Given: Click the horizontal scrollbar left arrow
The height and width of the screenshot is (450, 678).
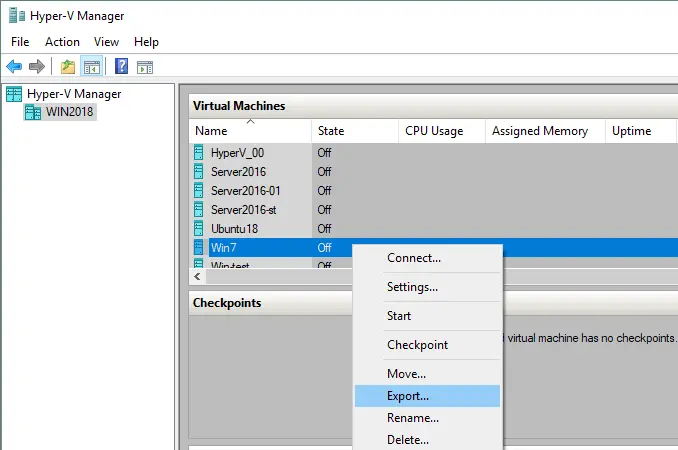Looking at the screenshot, I should pyautogui.click(x=198, y=276).
